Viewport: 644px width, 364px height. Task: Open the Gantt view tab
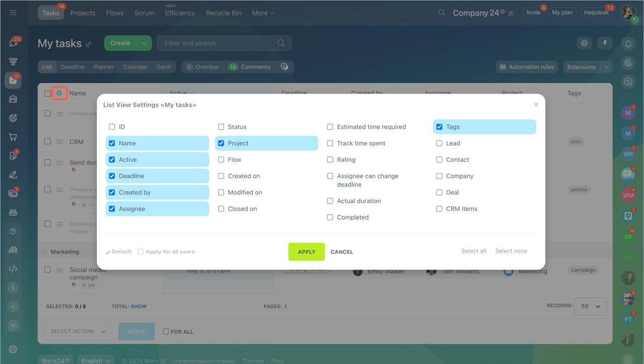pos(164,67)
